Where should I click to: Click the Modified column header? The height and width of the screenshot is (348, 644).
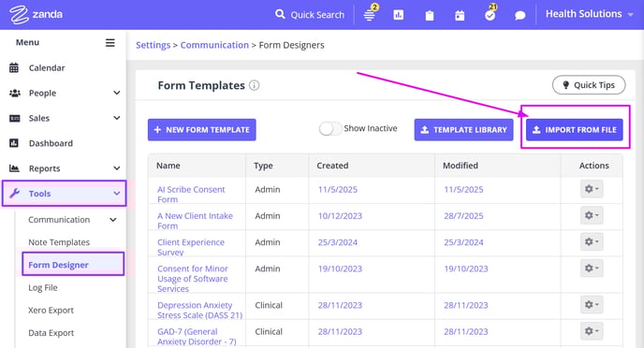[x=461, y=166]
